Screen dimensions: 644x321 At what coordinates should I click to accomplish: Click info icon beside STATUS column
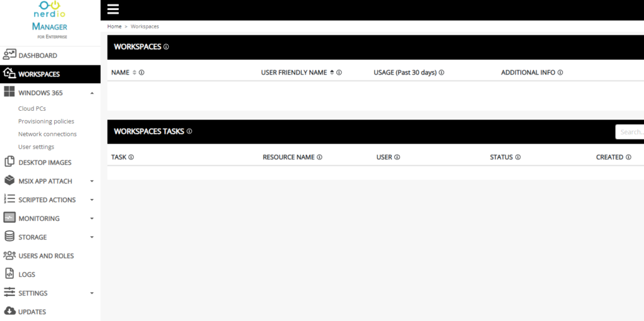(518, 157)
